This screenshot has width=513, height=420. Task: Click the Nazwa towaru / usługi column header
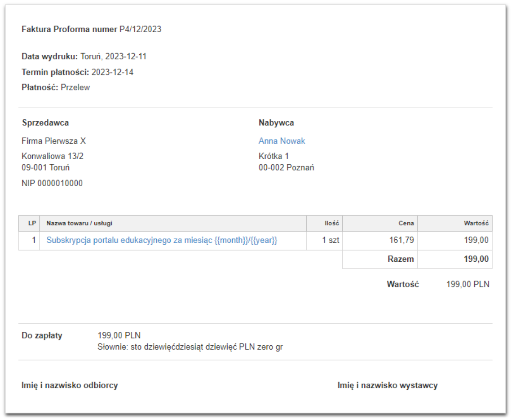tap(79, 223)
